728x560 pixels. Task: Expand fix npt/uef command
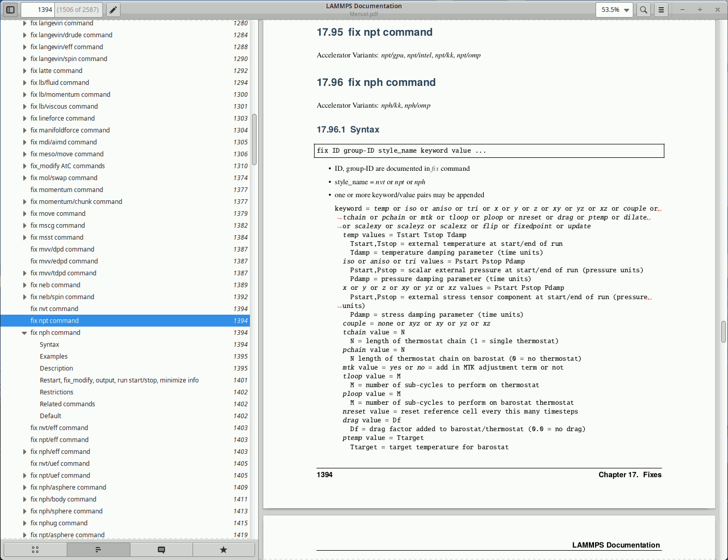click(24, 476)
